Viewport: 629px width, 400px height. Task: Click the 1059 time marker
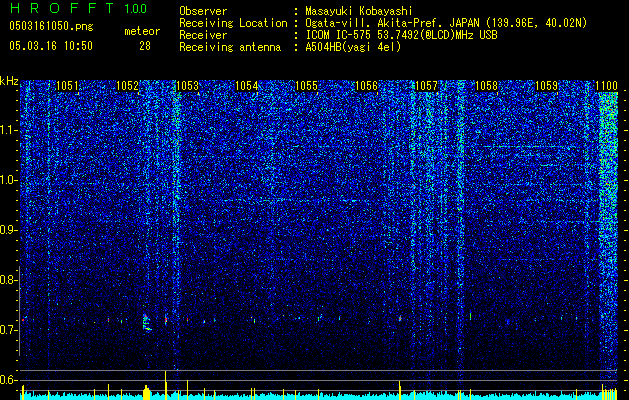tap(547, 86)
